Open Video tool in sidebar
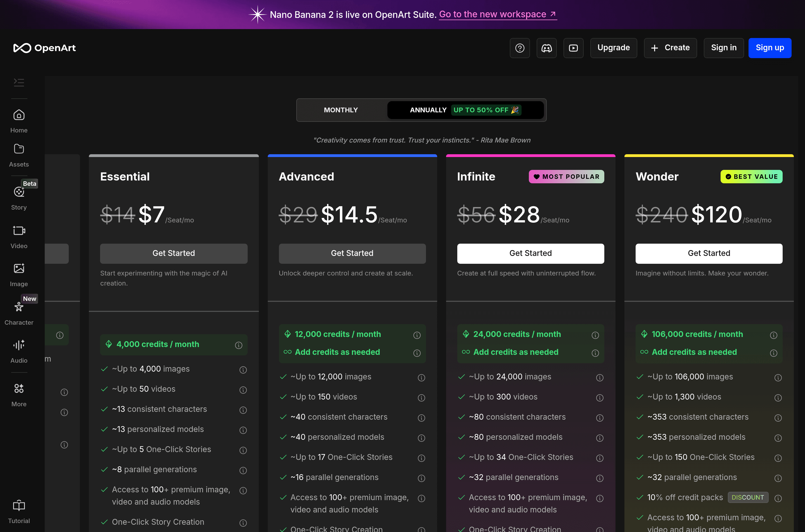This screenshot has height=532, width=805. 19,236
